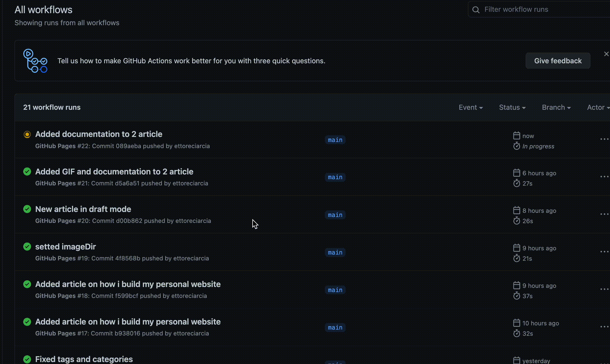Click the GitHub Actions workflow illustration icon
The width and height of the screenshot is (610, 364).
pyautogui.click(x=35, y=61)
